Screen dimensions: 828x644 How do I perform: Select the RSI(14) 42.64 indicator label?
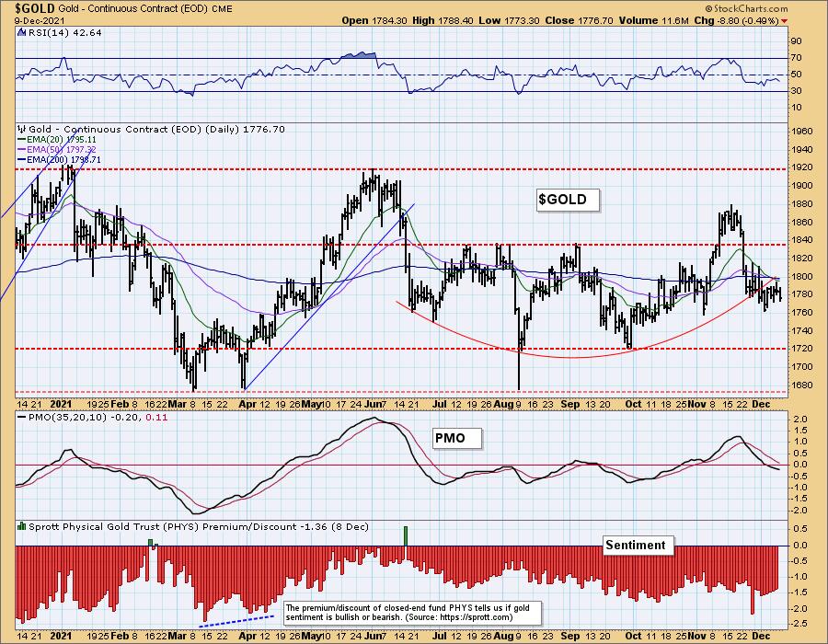coord(63,33)
